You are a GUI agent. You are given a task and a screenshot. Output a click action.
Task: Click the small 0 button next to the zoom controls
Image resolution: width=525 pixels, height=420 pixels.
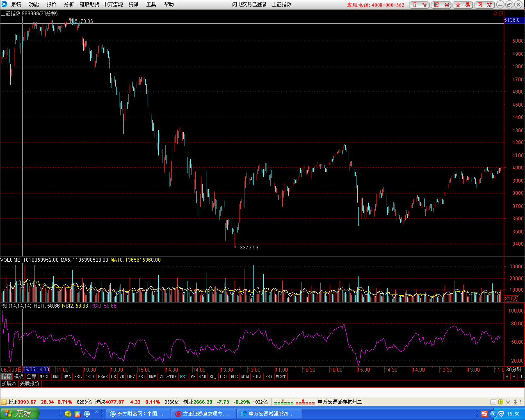tap(520, 377)
